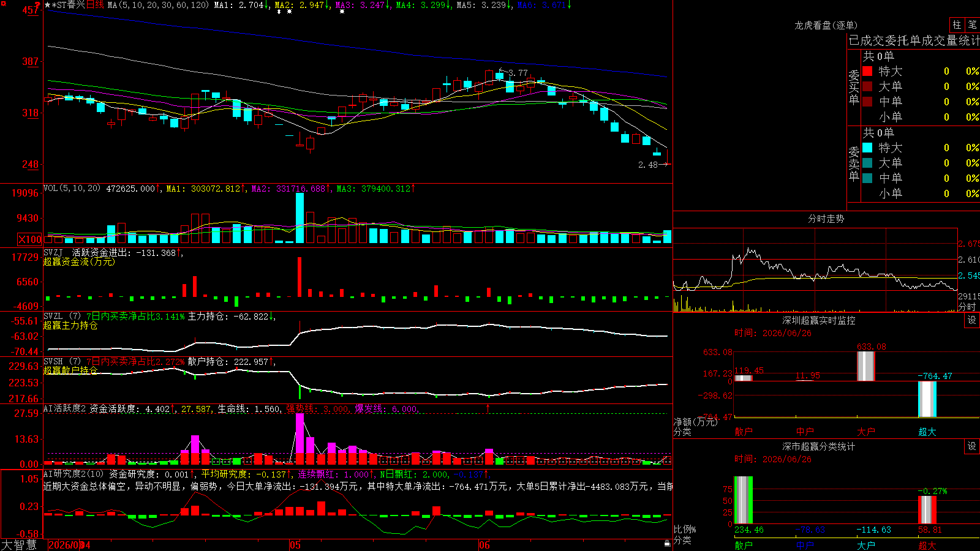Switch order display to 笔 tick mode
This screenshot has height=551, width=980.
972,24
